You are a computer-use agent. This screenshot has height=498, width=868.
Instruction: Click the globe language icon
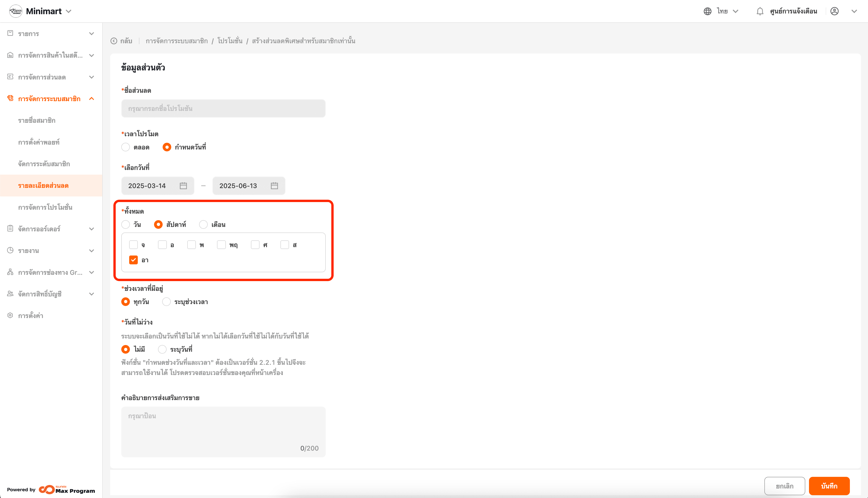[x=707, y=11]
